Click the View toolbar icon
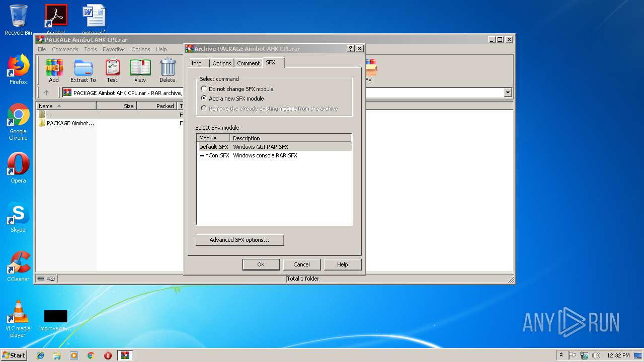Screen dimensions: 644x362 [140, 70]
